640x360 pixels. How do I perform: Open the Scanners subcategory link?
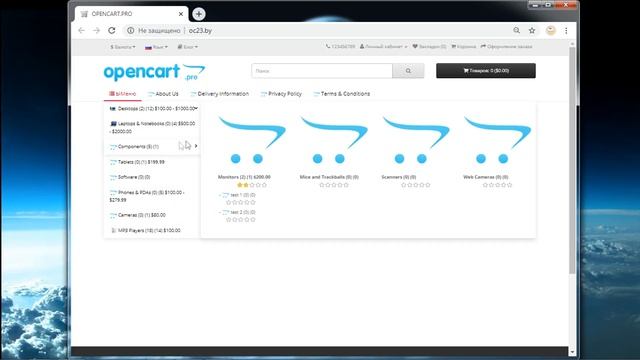[x=398, y=177]
